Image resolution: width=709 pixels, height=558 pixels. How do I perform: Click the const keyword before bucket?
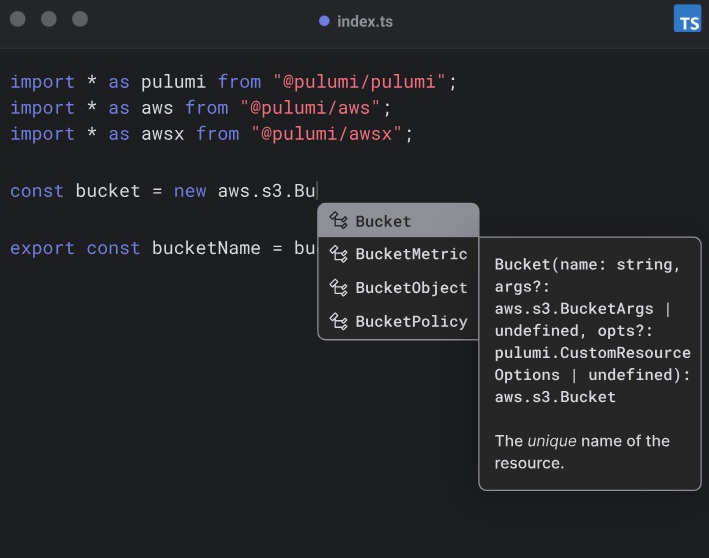pos(37,191)
